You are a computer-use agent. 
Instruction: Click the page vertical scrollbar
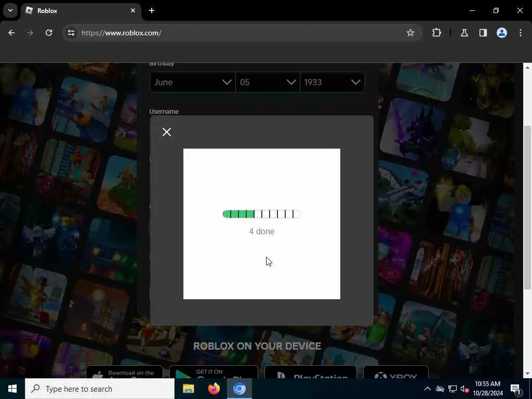click(x=527, y=208)
